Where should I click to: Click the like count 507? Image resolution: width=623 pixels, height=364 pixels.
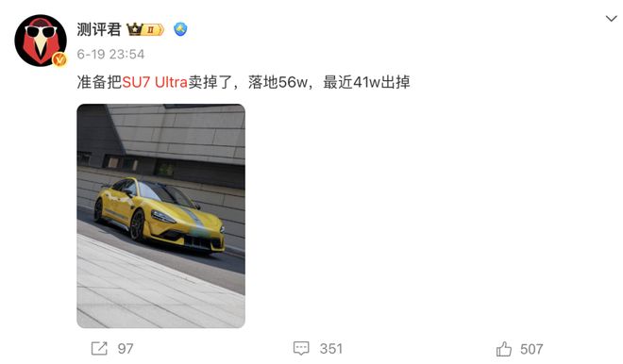click(x=531, y=349)
